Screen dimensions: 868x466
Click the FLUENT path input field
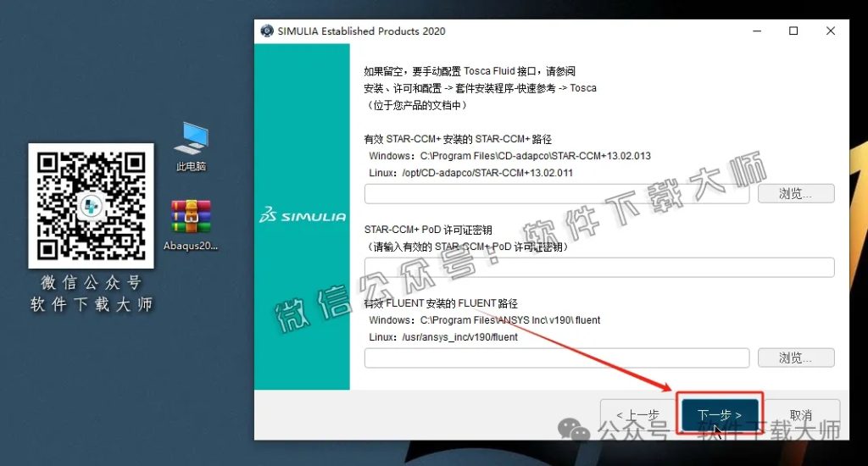557,358
